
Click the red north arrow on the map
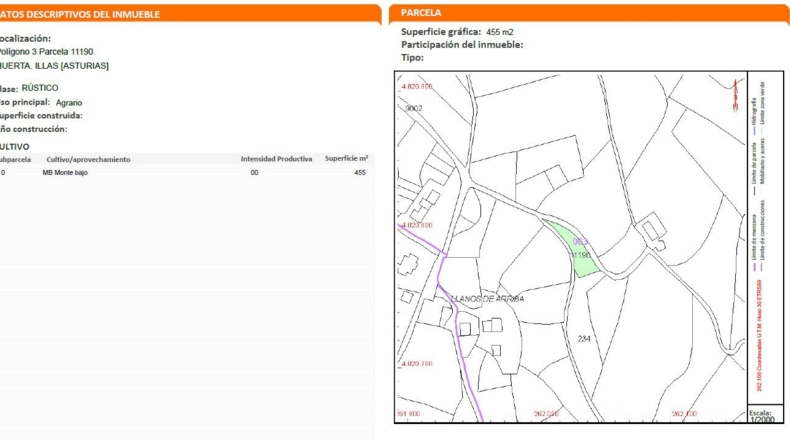coord(735,95)
